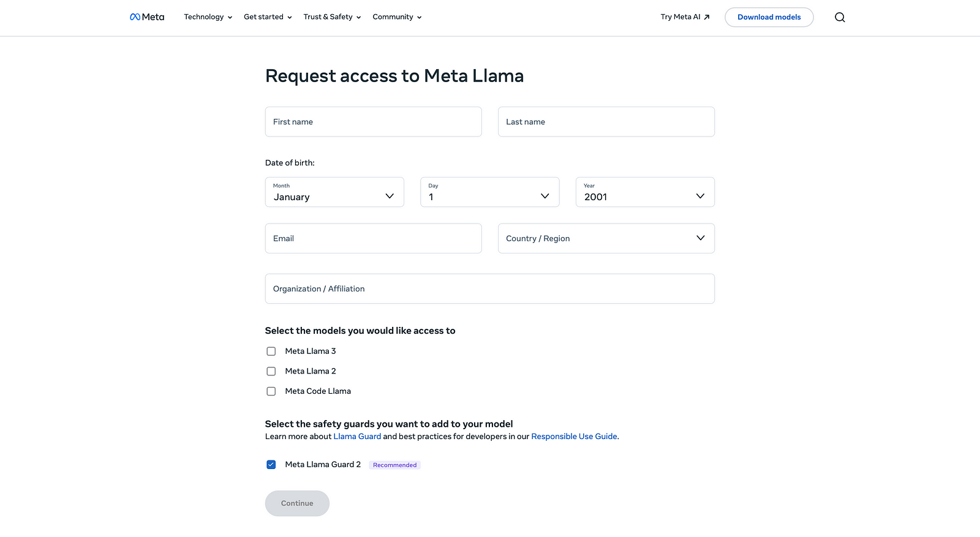Screen dimensions: 980x537
Task: Follow the Llama Guard link
Action: click(x=357, y=437)
